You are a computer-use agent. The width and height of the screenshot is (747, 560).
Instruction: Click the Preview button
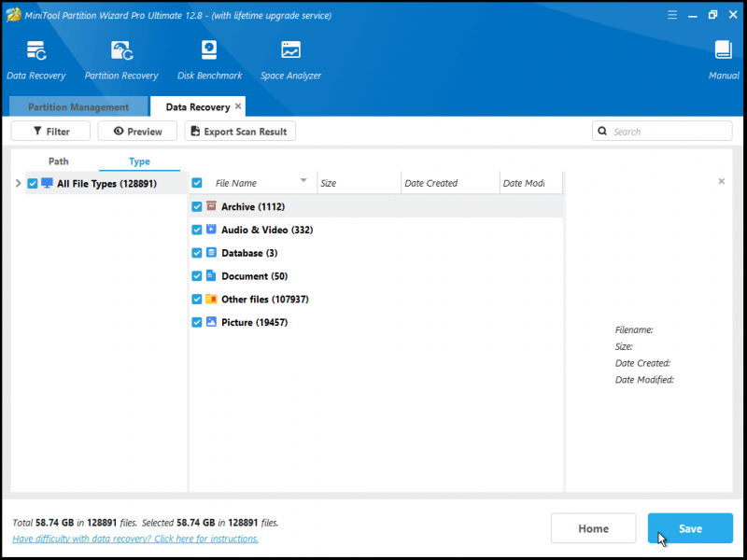[x=137, y=131]
